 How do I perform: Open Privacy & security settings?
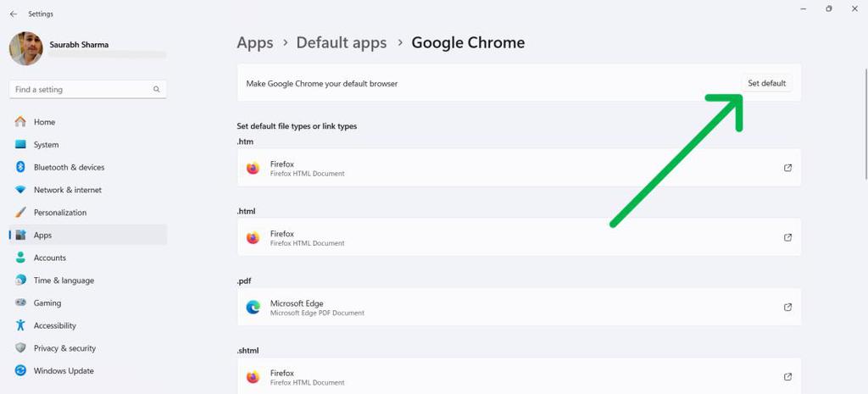click(x=64, y=348)
